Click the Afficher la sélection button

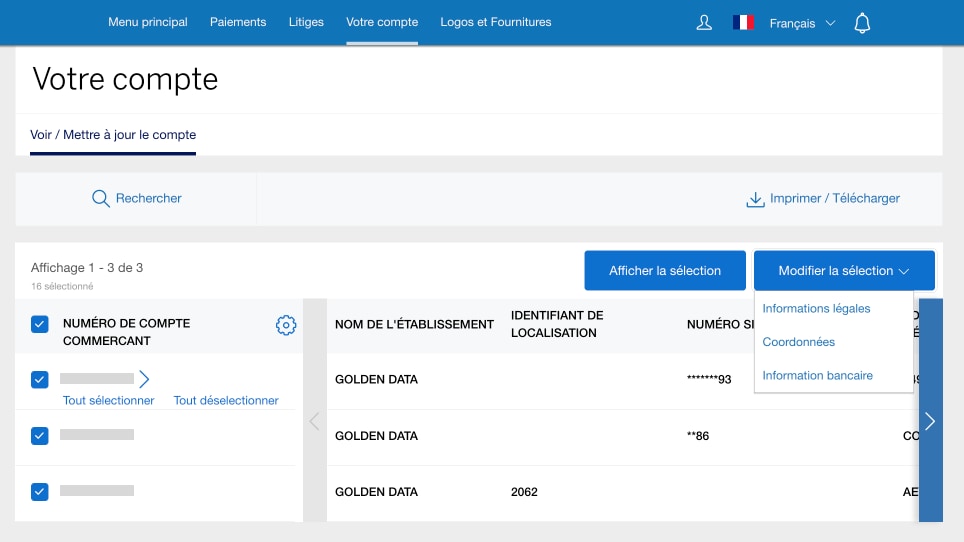pyautogui.click(x=665, y=271)
